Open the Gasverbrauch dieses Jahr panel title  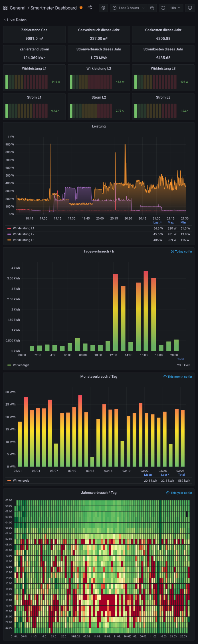click(99, 30)
